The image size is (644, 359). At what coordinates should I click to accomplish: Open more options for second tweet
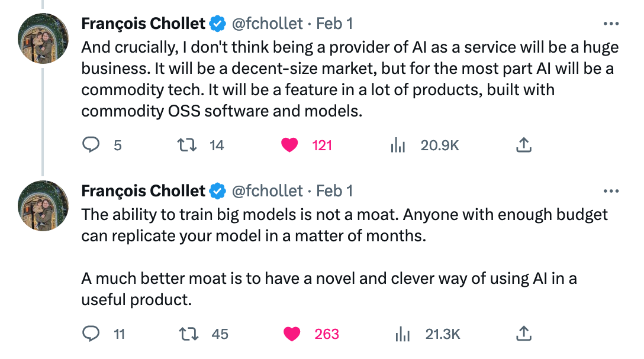(x=611, y=191)
